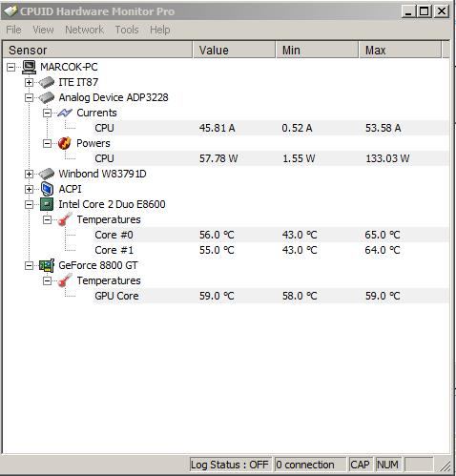
Task: Click the Analog Device ADP3228 chip icon
Action: (47, 97)
